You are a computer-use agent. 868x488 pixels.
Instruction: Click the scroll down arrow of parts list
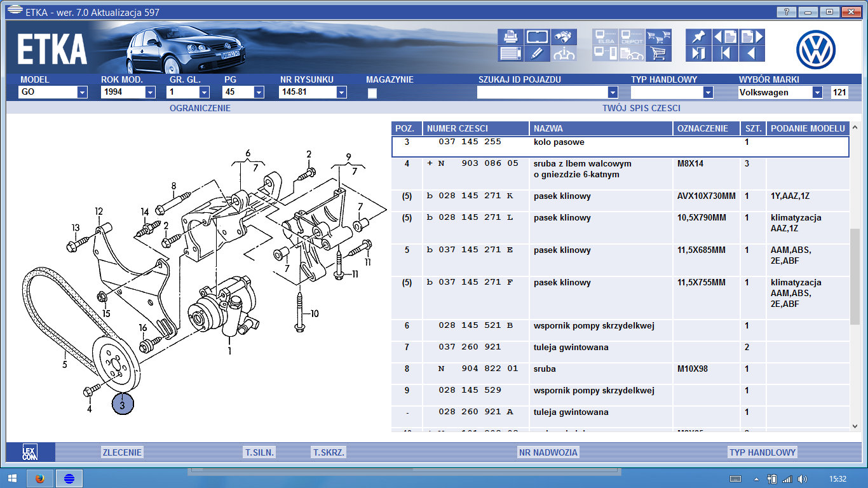tap(855, 426)
